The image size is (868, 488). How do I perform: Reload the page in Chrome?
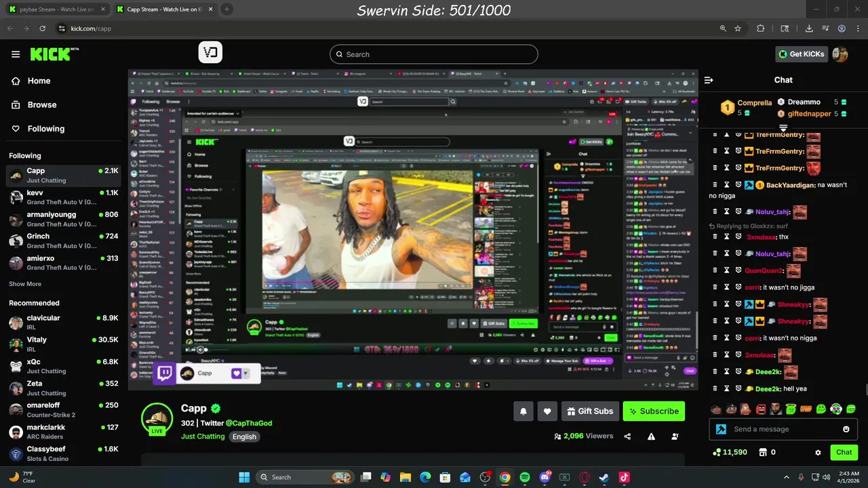(43, 28)
